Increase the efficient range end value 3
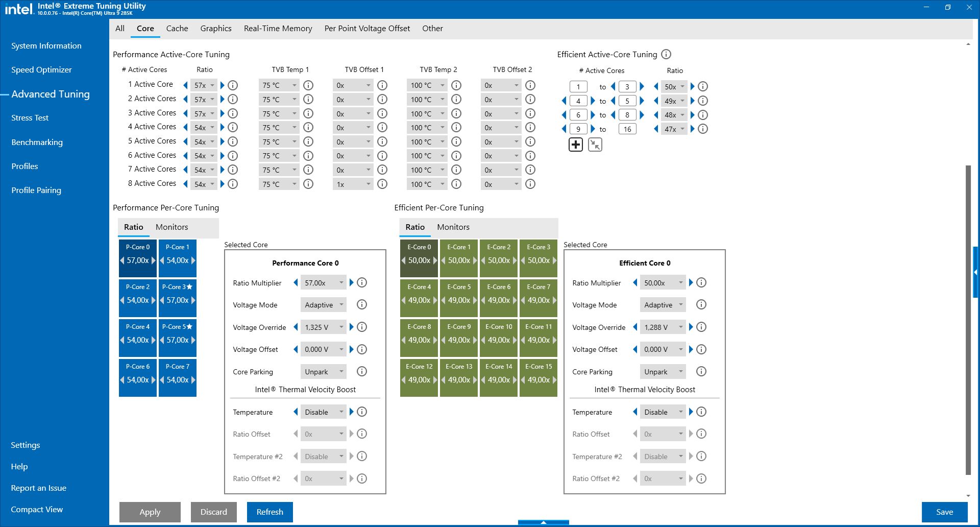The height and width of the screenshot is (527, 980). [x=642, y=87]
